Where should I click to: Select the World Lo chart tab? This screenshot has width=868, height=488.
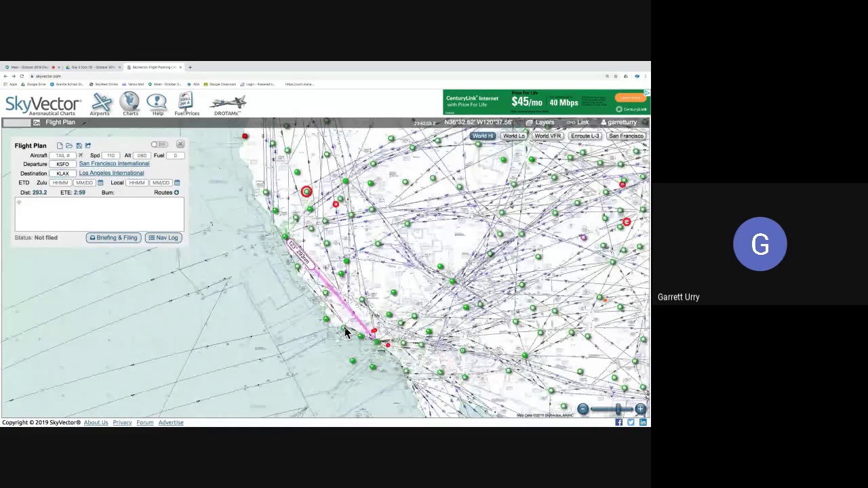pos(513,136)
